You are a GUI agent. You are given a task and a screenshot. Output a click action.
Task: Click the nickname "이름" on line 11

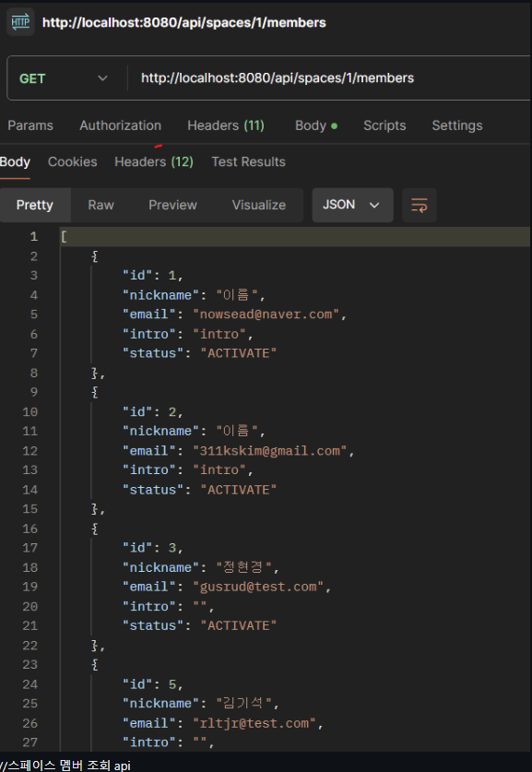tap(238, 431)
